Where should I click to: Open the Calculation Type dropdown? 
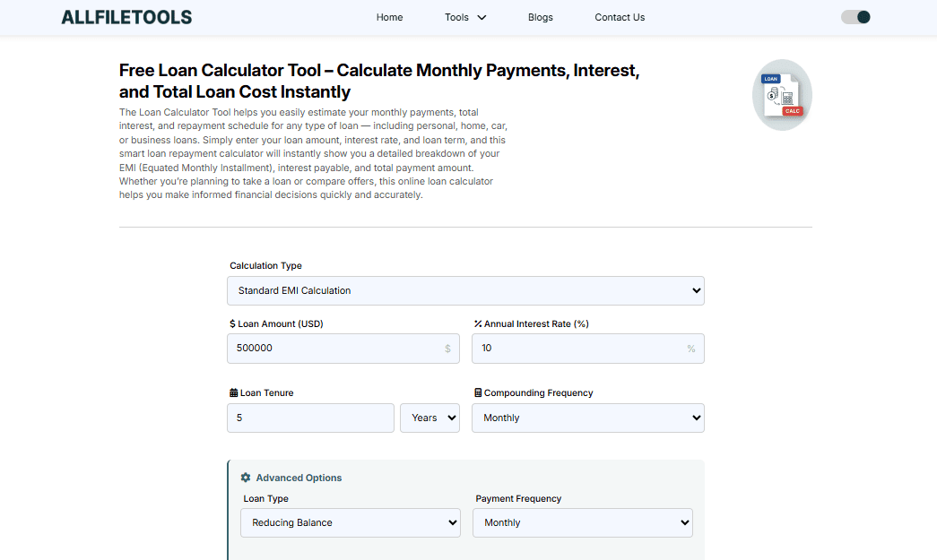click(x=465, y=290)
